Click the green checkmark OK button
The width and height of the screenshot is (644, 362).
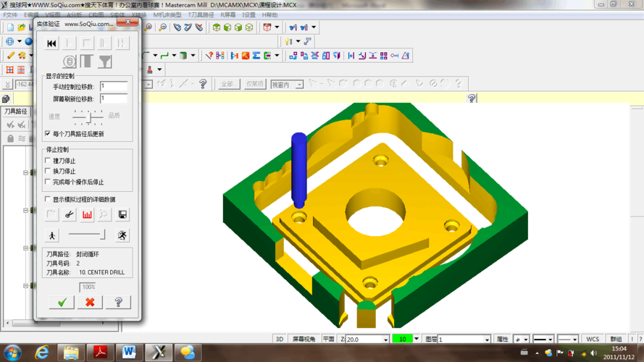(x=62, y=302)
